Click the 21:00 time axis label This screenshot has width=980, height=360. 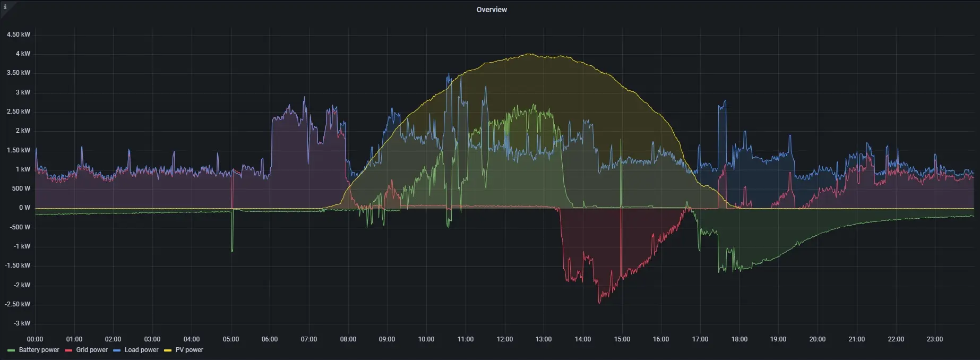[x=857, y=339]
